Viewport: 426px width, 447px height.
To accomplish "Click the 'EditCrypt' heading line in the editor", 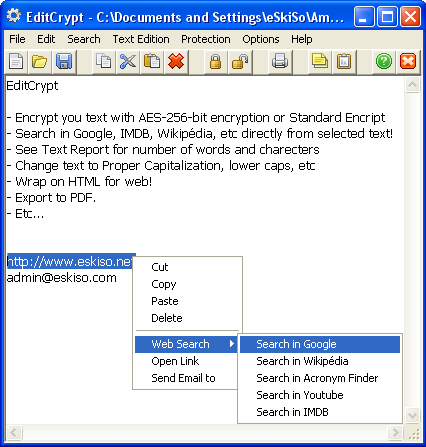I will click(x=32, y=86).
